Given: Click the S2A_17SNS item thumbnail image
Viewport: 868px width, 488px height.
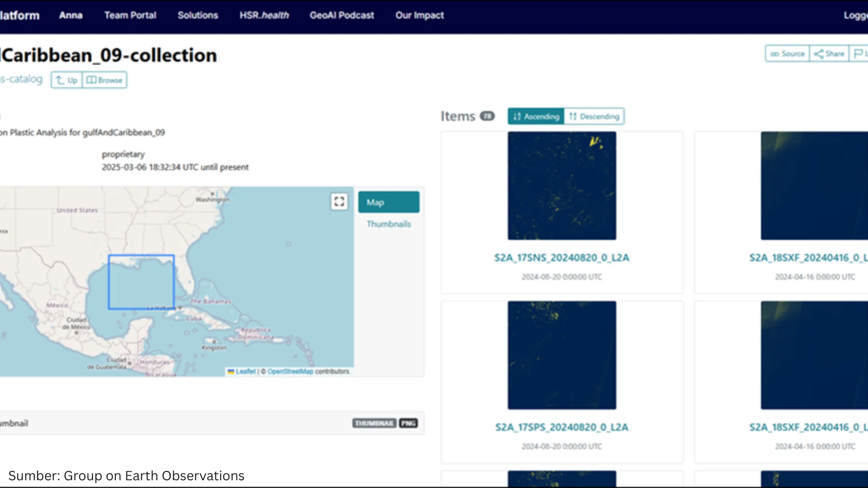Looking at the screenshot, I should coord(562,186).
